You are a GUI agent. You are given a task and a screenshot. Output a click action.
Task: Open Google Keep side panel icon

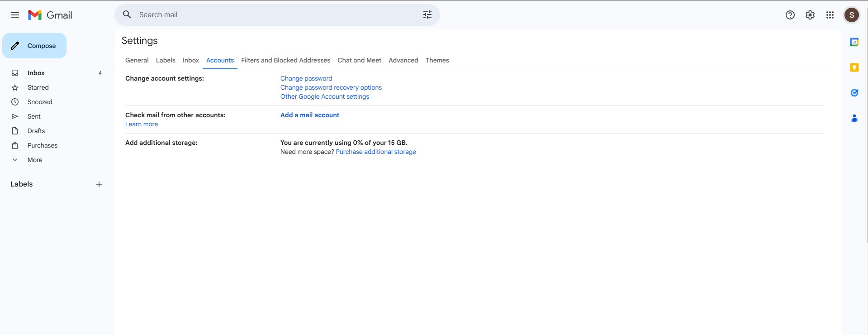point(854,67)
